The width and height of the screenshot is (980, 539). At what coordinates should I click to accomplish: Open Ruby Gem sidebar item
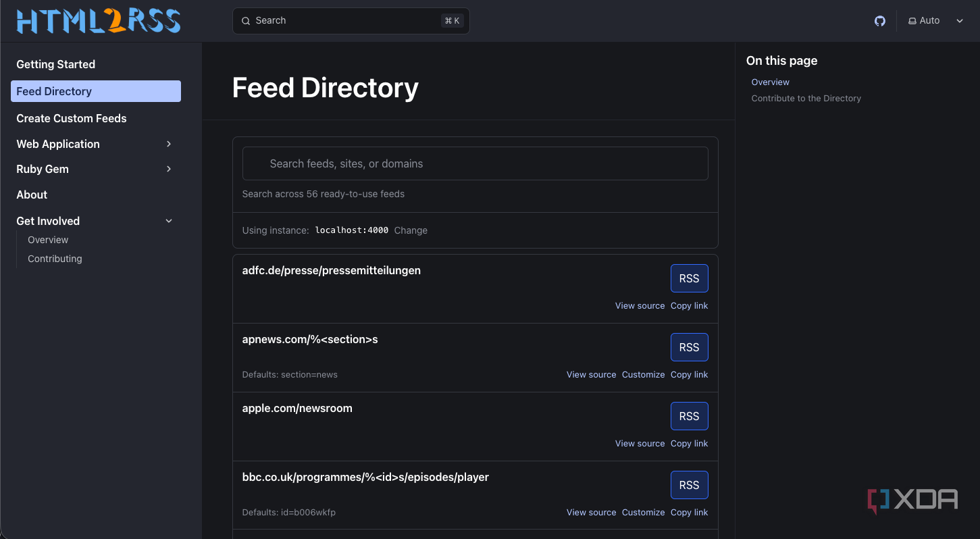point(43,169)
